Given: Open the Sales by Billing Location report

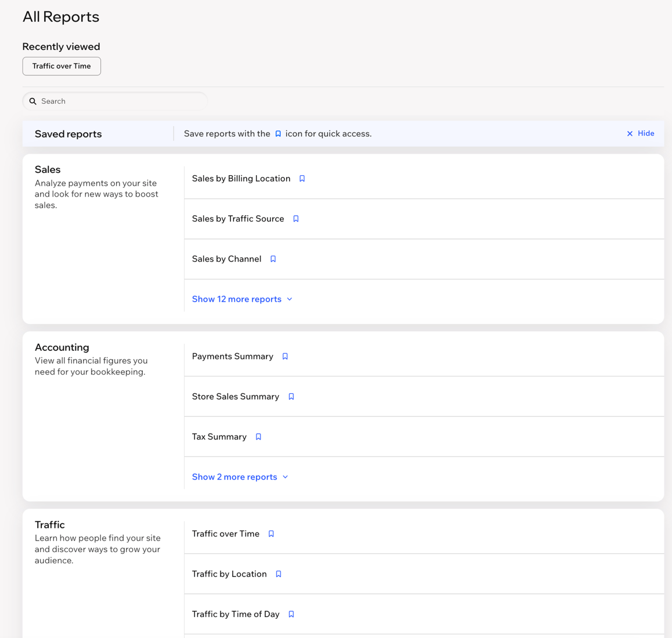Looking at the screenshot, I should 241,179.
